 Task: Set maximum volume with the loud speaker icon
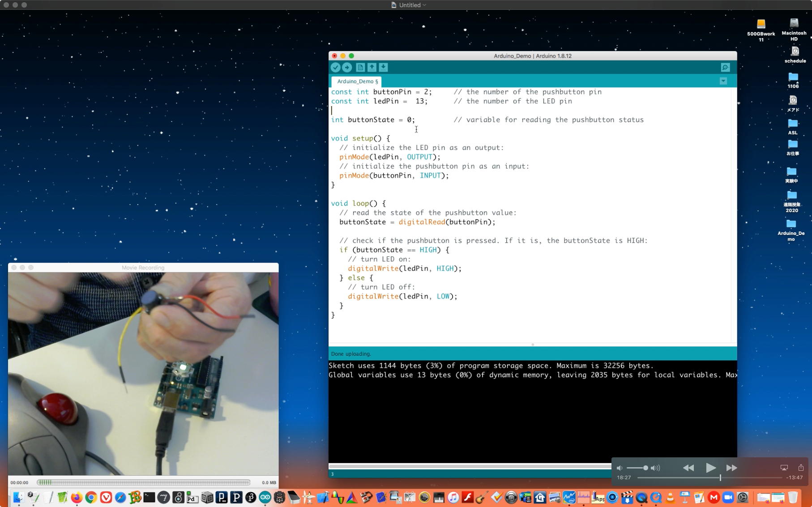[x=655, y=468]
